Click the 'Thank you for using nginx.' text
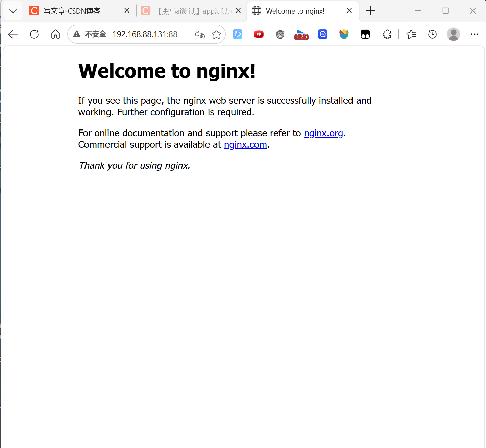Viewport: 486px width, 448px height. pyautogui.click(x=135, y=165)
